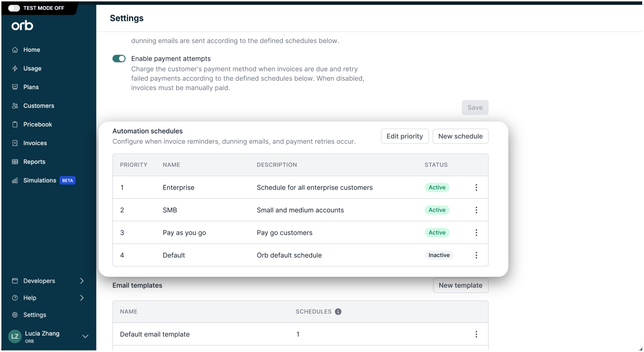The height and width of the screenshot is (352, 644).
Task: Expand the Help submenu chevron
Action: click(x=82, y=298)
